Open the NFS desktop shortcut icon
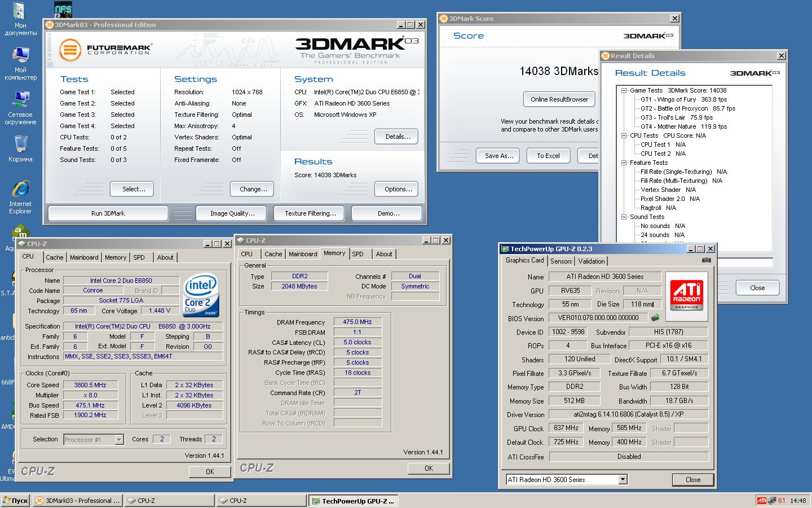This screenshot has width=812, height=508. point(63,10)
